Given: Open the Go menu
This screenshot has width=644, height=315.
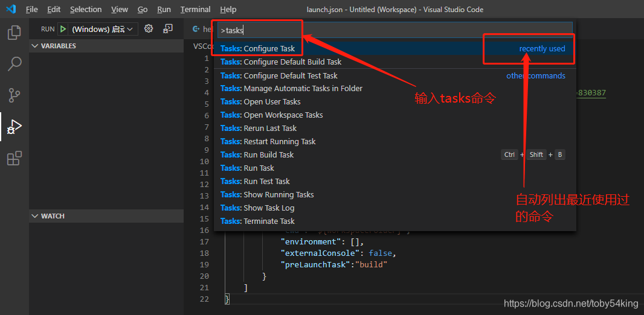Looking at the screenshot, I should point(143,9).
